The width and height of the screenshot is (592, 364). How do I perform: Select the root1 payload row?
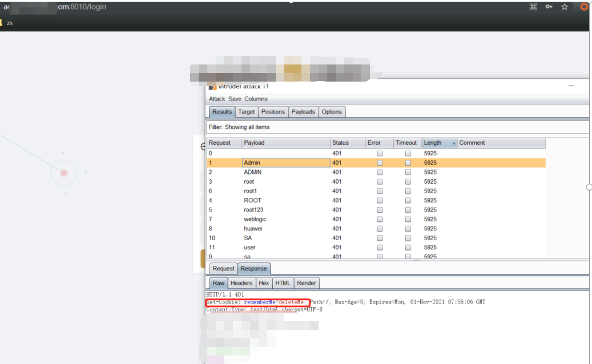point(376,191)
